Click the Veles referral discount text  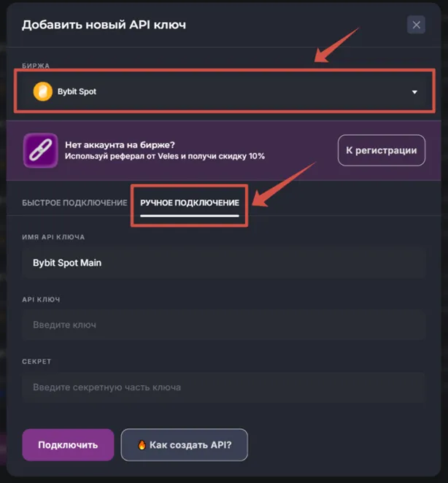pos(164,156)
